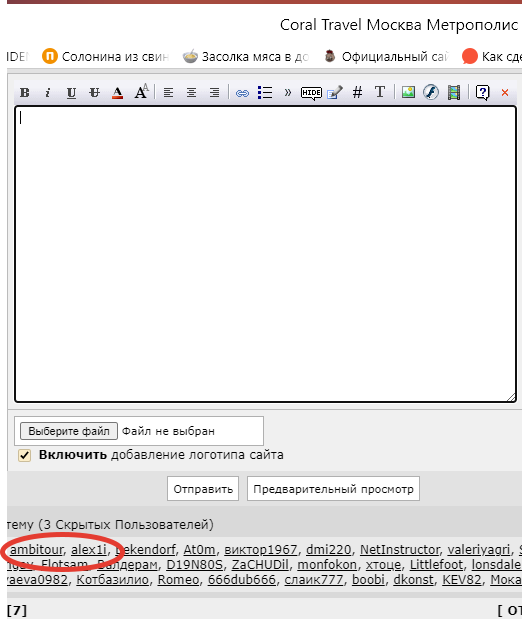
Task: Align text right
Action: click(x=214, y=92)
